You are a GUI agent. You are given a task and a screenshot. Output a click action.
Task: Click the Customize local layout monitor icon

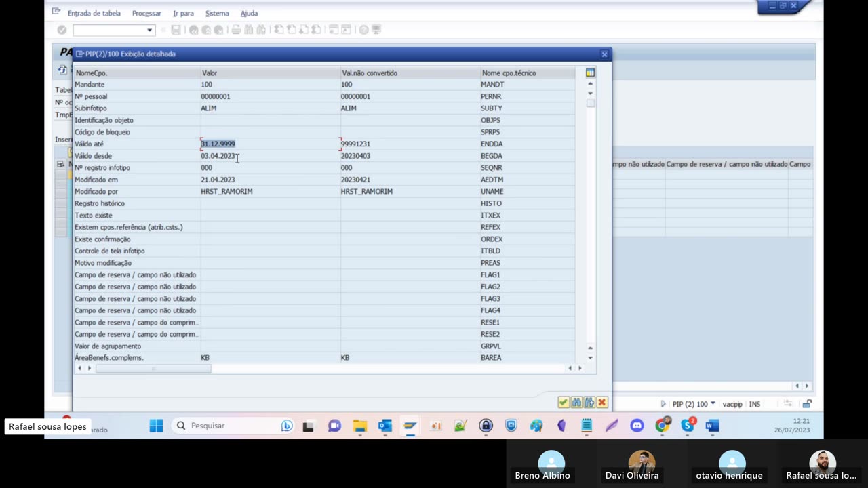coord(376,30)
